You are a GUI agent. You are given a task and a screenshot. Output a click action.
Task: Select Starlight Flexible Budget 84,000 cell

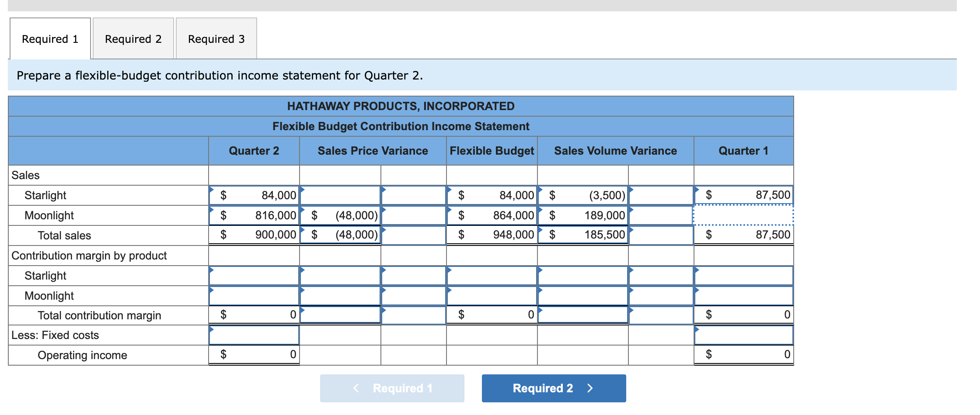(x=492, y=195)
